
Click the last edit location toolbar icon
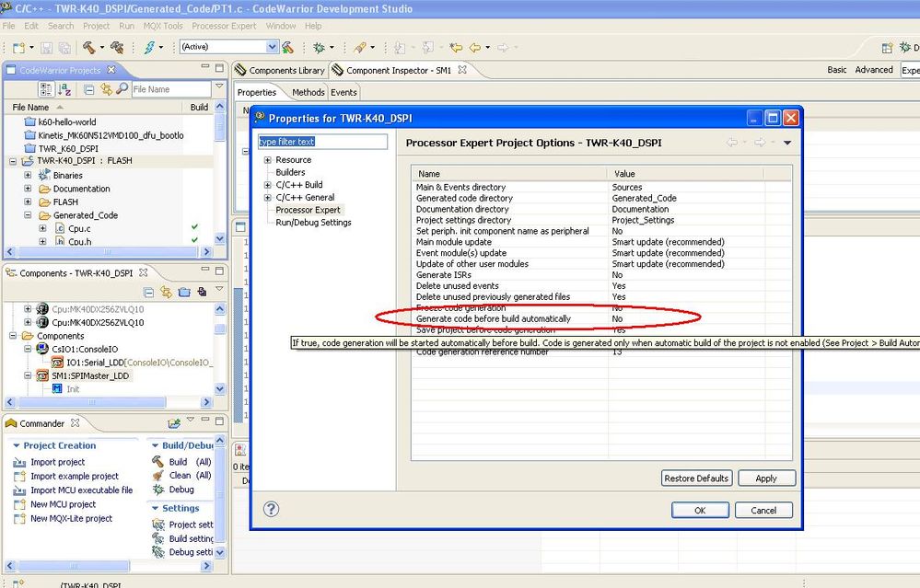point(455,47)
